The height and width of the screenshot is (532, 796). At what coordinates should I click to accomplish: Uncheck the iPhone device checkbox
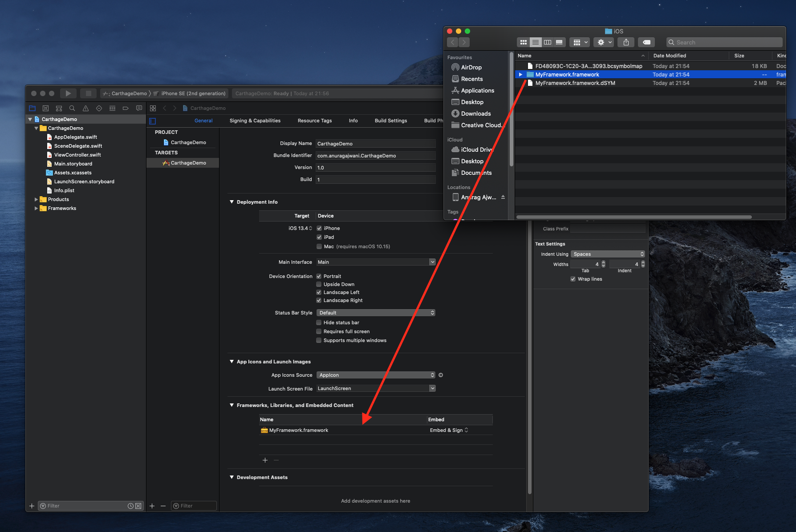point(319,228)
